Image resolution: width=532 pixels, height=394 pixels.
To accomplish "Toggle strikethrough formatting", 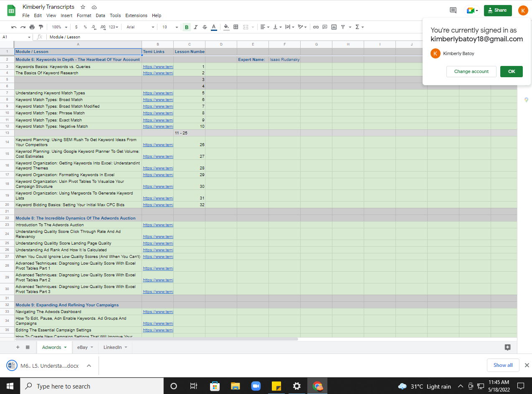I will tap(205, 27).
